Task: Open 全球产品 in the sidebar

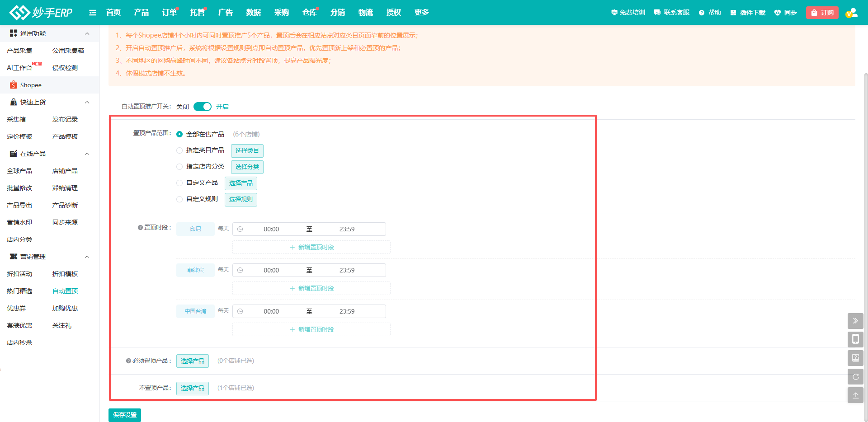Action: [x=19, y=171]
